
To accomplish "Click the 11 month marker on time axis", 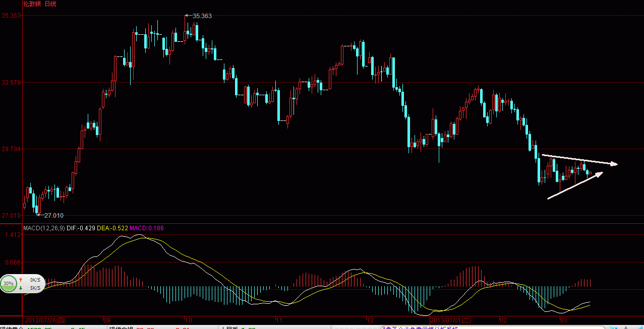I will click(279, 320).
